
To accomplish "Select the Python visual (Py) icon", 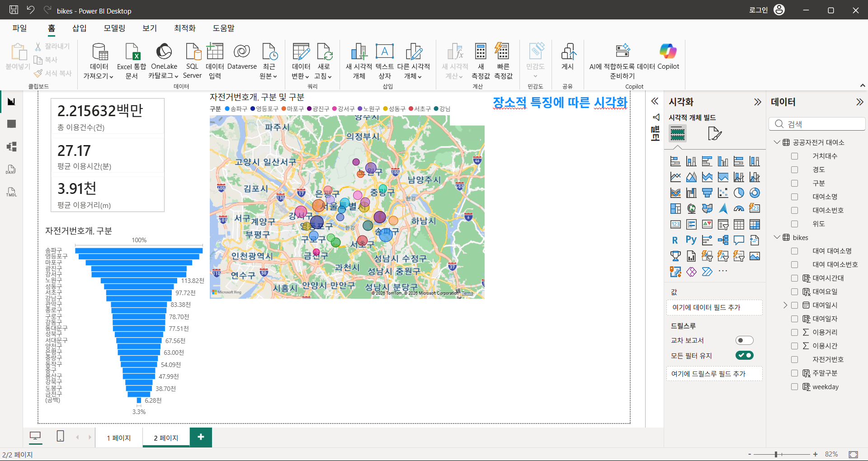I will 691,240.
